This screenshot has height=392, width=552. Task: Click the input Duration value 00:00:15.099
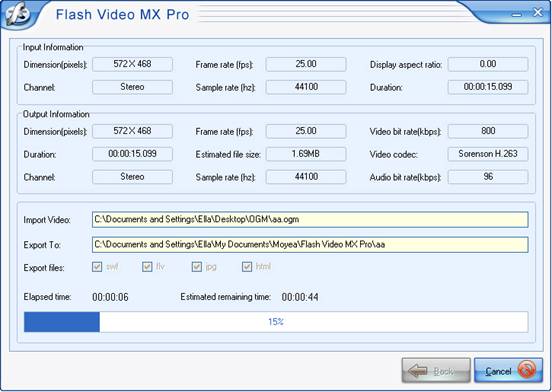point(488,87)
